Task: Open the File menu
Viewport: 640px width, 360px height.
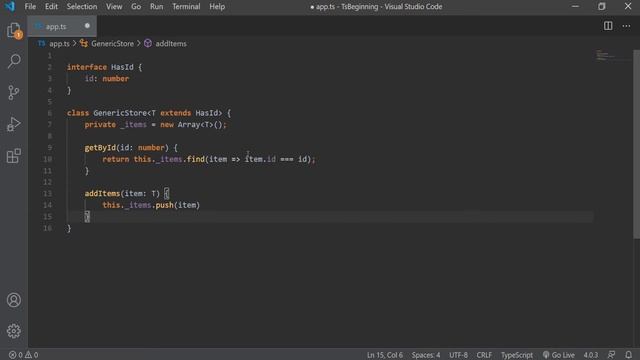Action: point(30,7)
